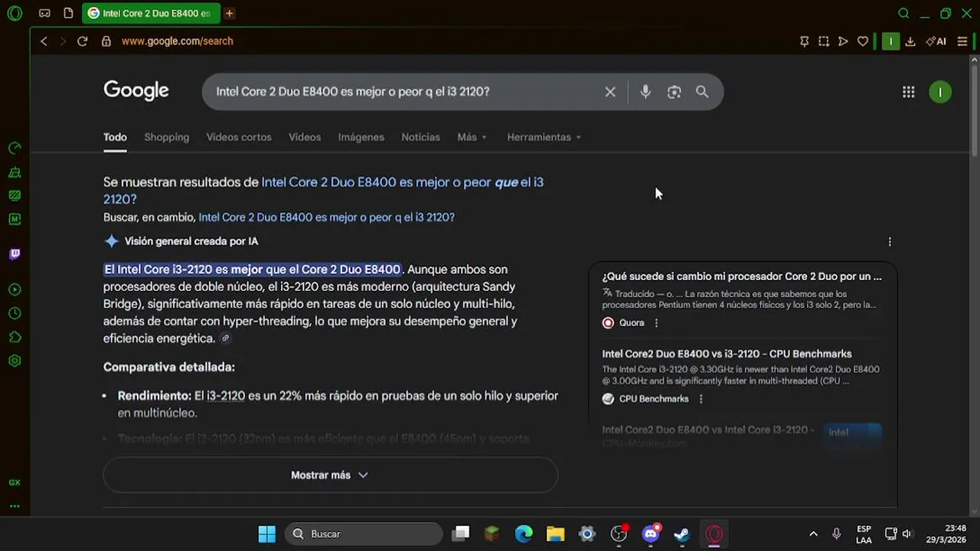Open the downloads panel

tap(910, 41)
